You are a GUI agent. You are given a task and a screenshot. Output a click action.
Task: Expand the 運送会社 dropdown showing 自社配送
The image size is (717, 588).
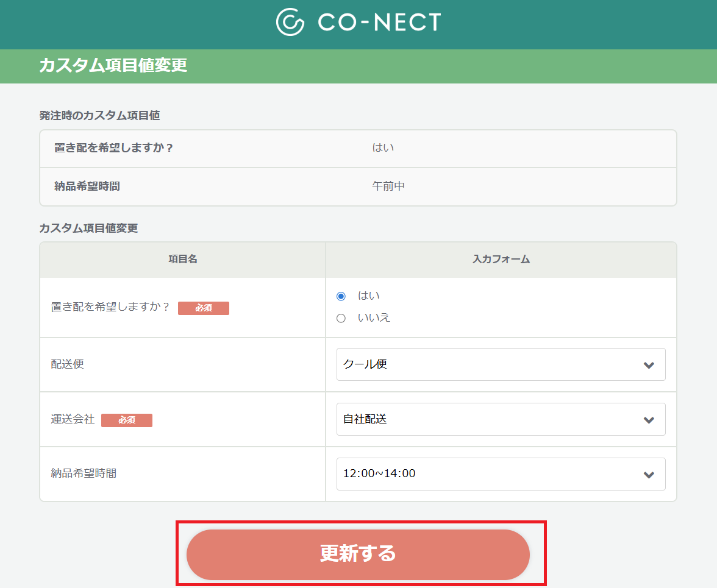point(501,419)
